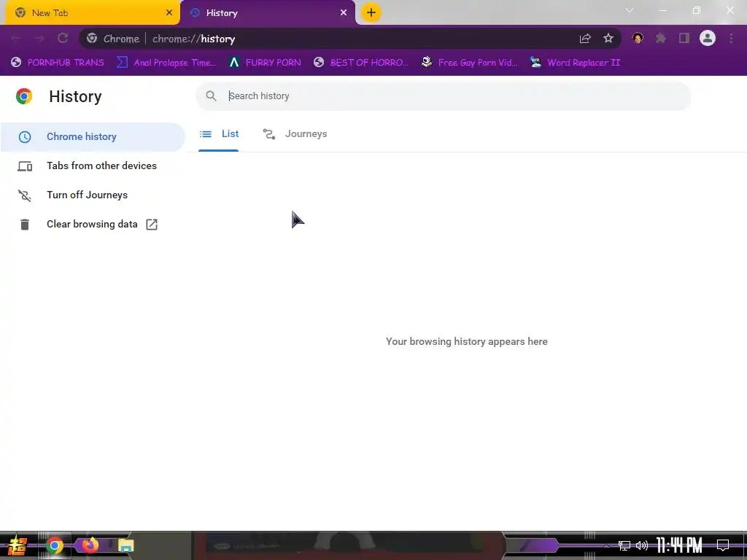Click the devices icon beside Tabs from other devices

[25, 166]
